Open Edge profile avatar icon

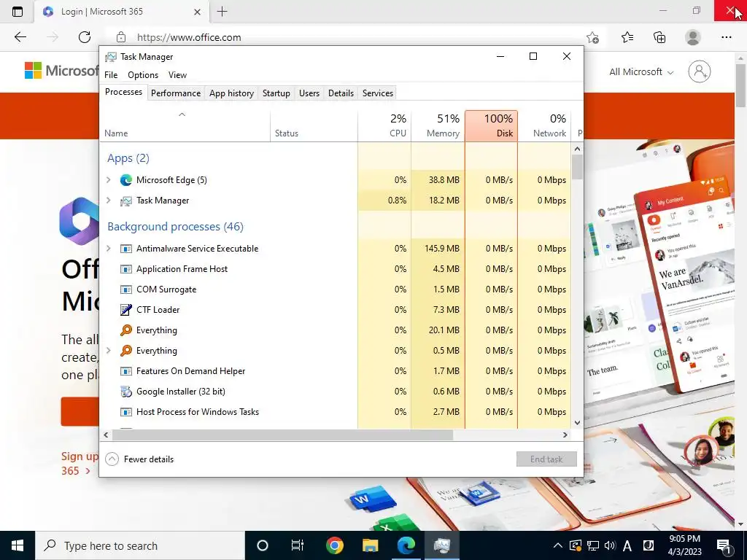693,37
